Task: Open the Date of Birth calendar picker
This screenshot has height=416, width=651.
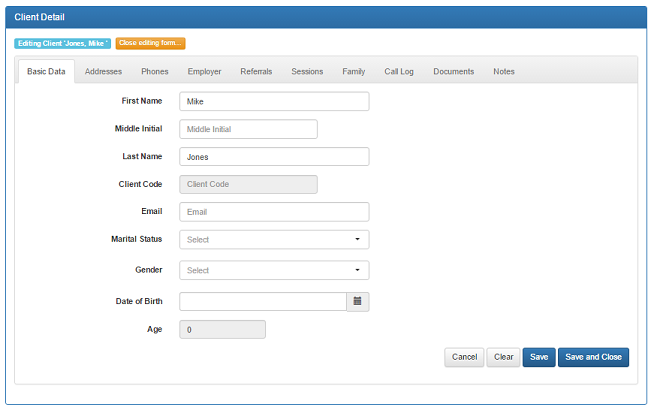Action: (x=357, y=301)
